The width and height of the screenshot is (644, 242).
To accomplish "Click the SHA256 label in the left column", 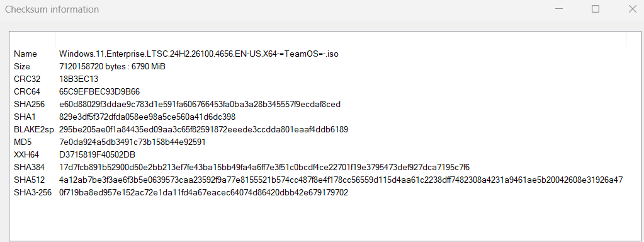I will pyautogui.click(x=29, y=105).
